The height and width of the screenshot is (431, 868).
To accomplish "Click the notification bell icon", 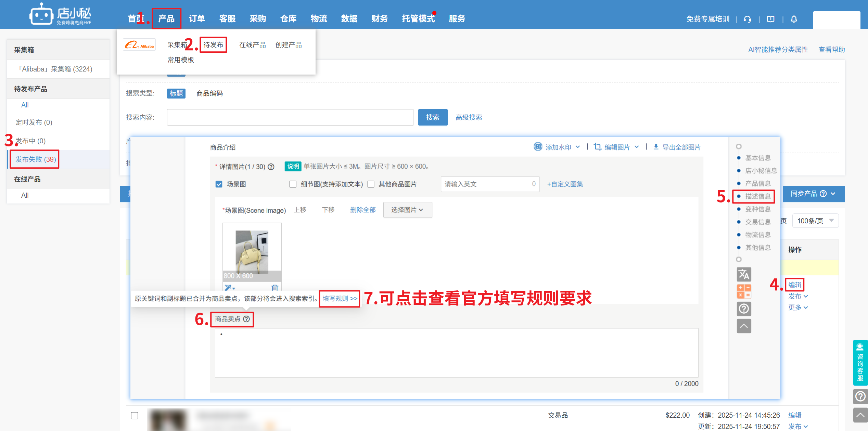I will 794,19.
